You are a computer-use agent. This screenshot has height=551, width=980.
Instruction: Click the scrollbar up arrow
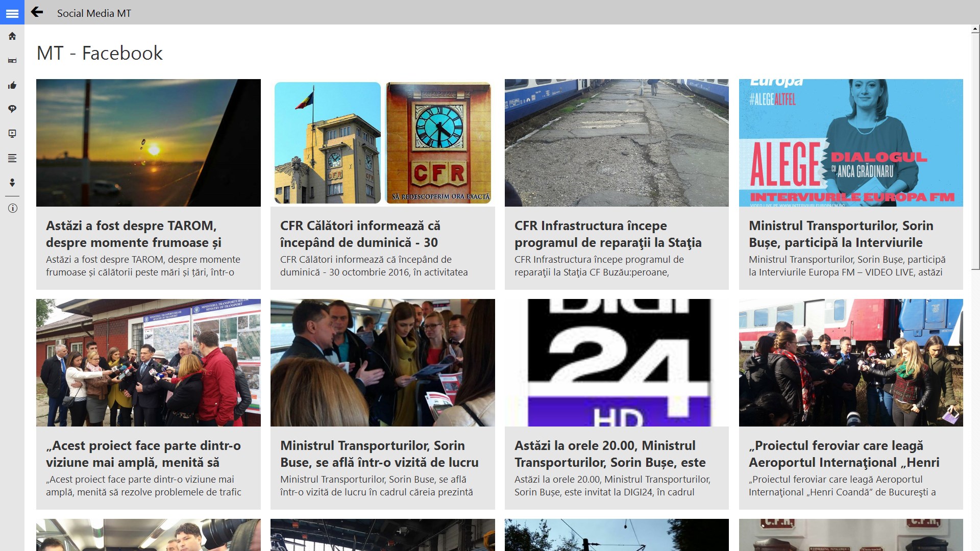click(x=975, y=30)
